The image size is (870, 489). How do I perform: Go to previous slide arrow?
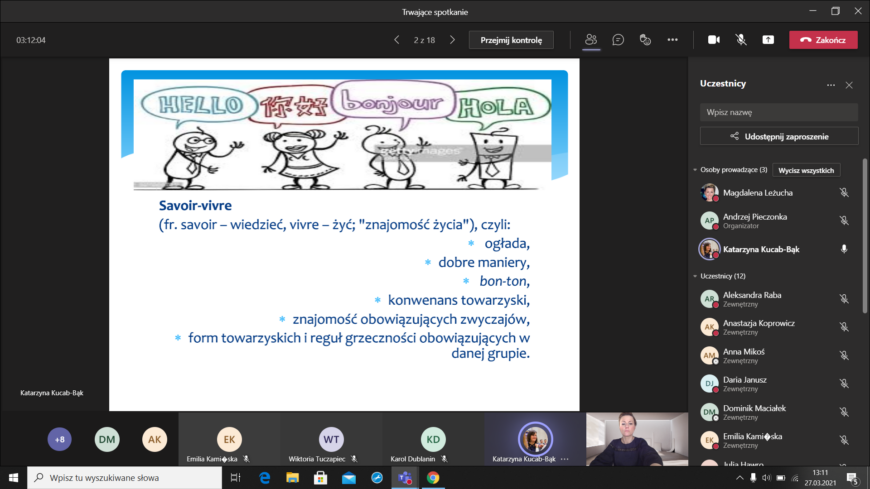[396, 40]
